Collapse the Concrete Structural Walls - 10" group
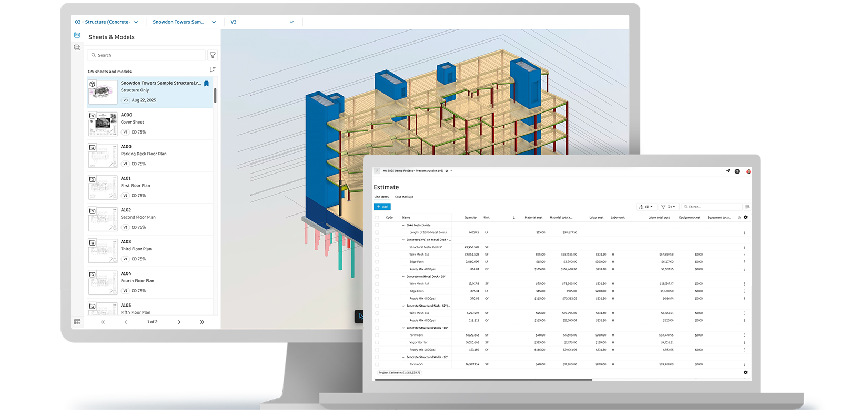868x417 pixels. point(403,328)
